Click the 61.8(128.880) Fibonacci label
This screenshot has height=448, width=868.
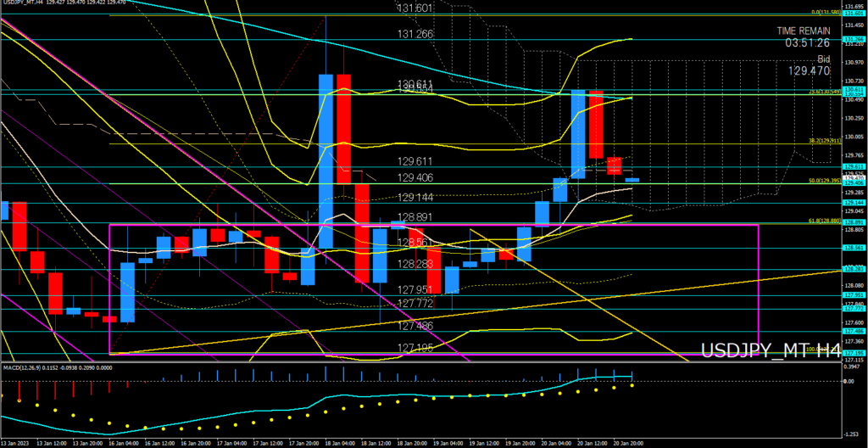pos(826,220)
